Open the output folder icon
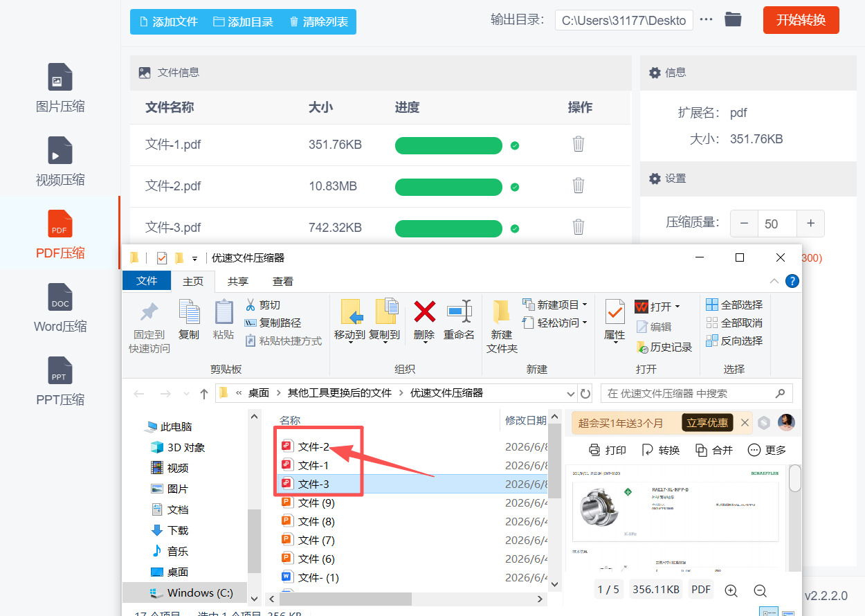The width and height of the screenshot is (865, 616). [733, 19]
